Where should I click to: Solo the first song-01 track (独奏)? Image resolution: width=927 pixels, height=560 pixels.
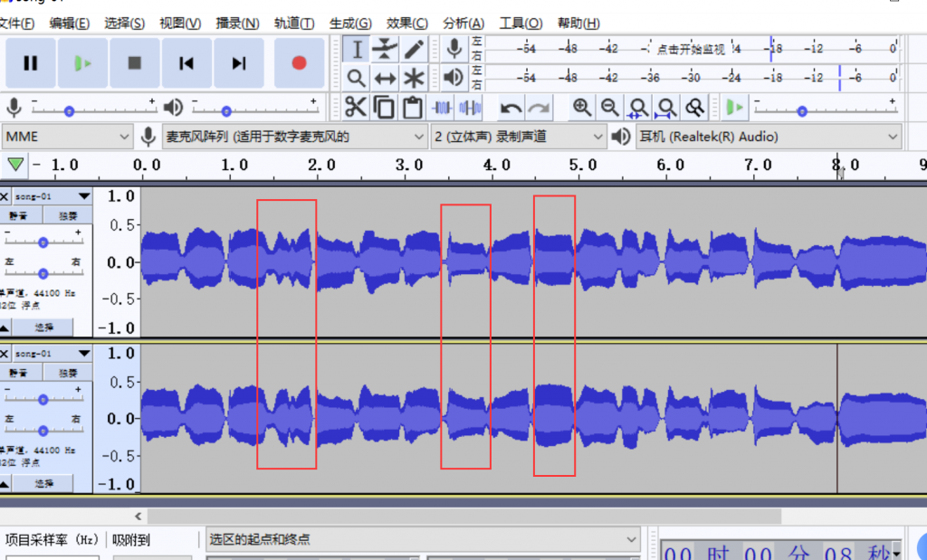tap(68, 216)
